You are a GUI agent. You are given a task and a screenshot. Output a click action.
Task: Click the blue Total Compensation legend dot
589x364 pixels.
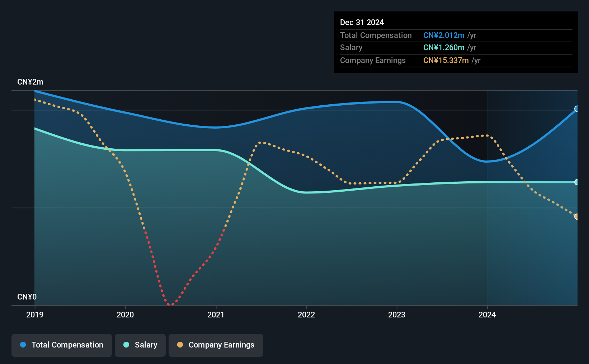(23, 345)
